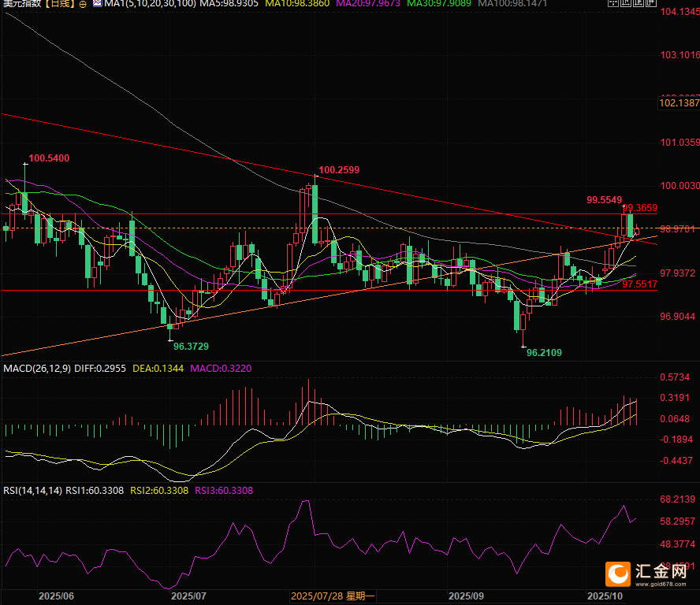Open MA1(5,10,20,30,100) indicator settings
Viewport: 700px width, 605px height.
144,5
